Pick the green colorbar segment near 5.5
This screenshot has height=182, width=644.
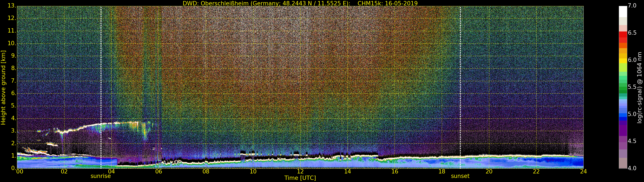623,87
